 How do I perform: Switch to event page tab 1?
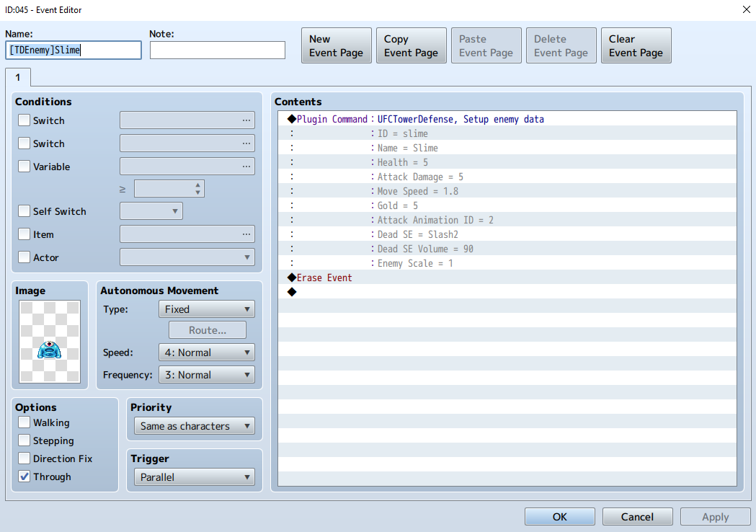pyautogui.click(x=18, y=77)
